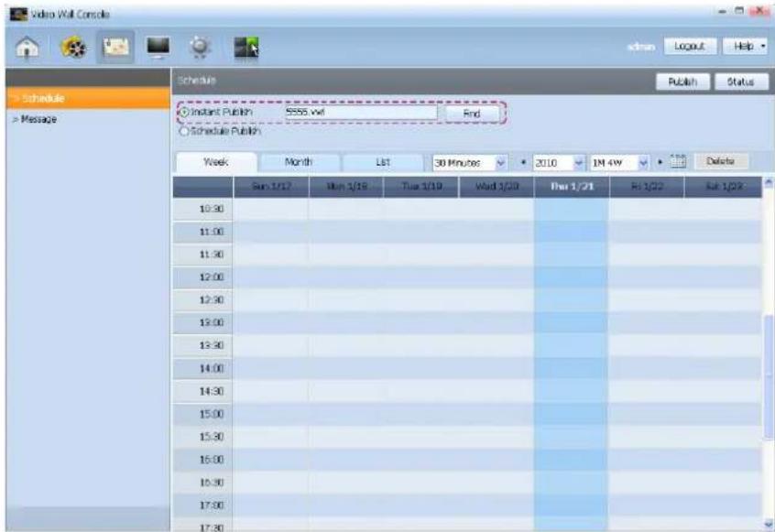Click the Find button
This screenshot has width=775, height=532.
pyautogui.click(x=472, y=114)
